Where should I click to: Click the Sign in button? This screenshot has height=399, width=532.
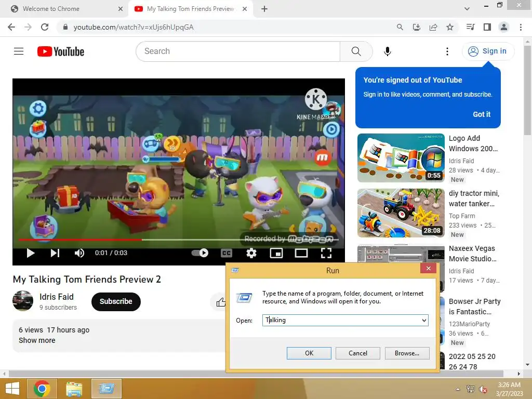(x=488, y=51)
